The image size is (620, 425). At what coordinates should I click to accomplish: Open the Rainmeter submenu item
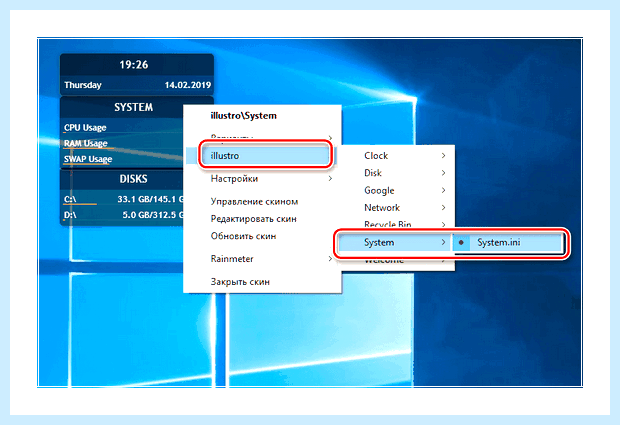[261, 259]
